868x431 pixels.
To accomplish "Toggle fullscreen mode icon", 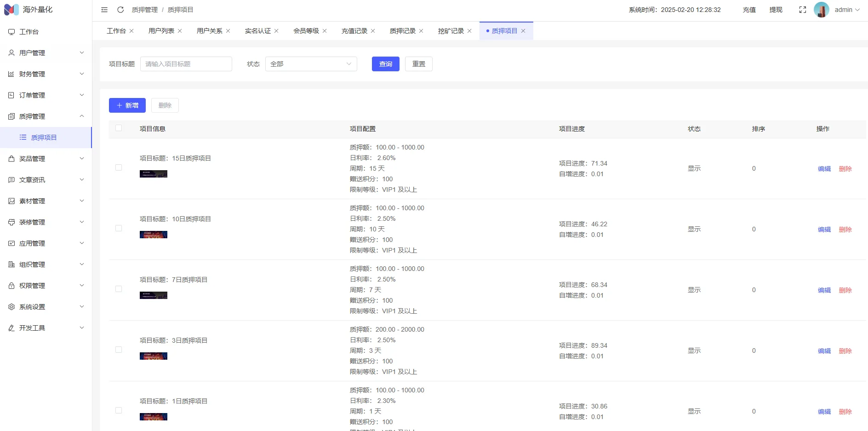I will click(803, 10).
